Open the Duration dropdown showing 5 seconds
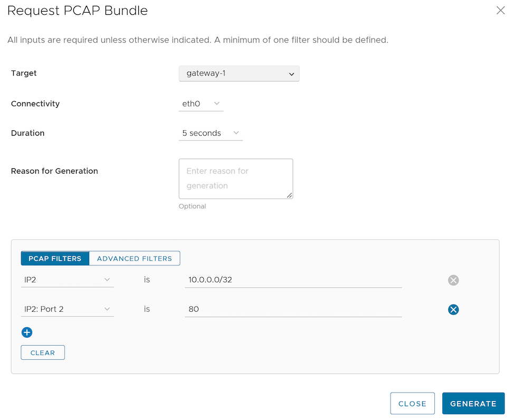The height and width of the screenshot is (420, 513). coord(211,133)
